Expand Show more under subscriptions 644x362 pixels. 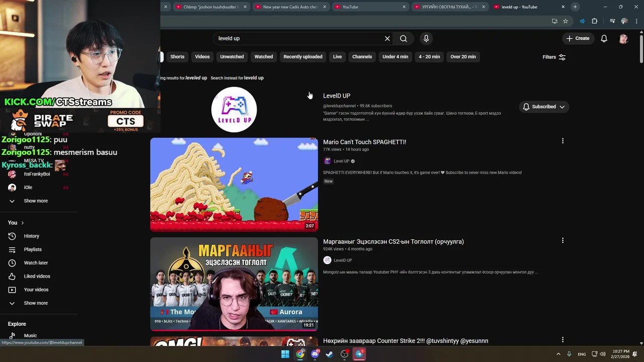[36, 201]
